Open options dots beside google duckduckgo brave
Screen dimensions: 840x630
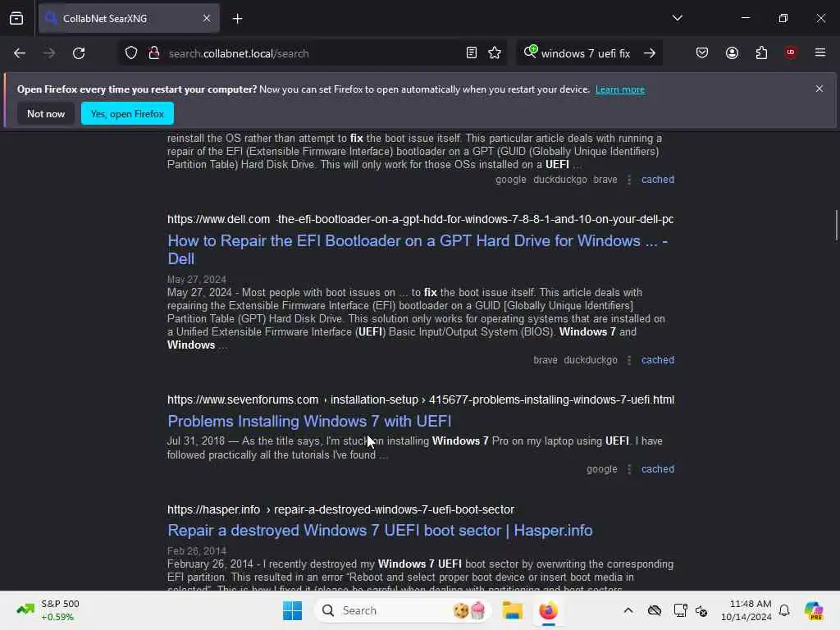(x=629, y=180)
